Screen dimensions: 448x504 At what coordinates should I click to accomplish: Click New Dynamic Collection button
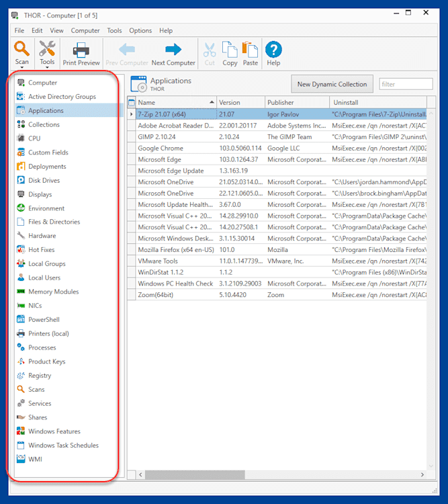pyautogui.click(x=332, y=84)
